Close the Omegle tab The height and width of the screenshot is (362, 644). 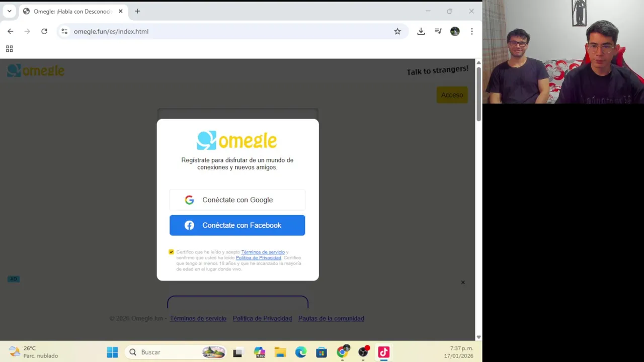tap(120, 11)
